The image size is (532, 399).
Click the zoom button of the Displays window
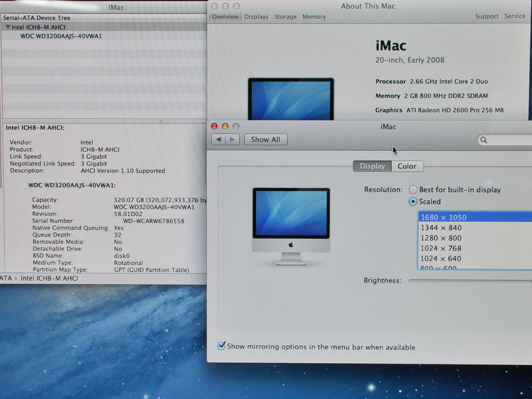pyautogui.click(x=236, y=126)
